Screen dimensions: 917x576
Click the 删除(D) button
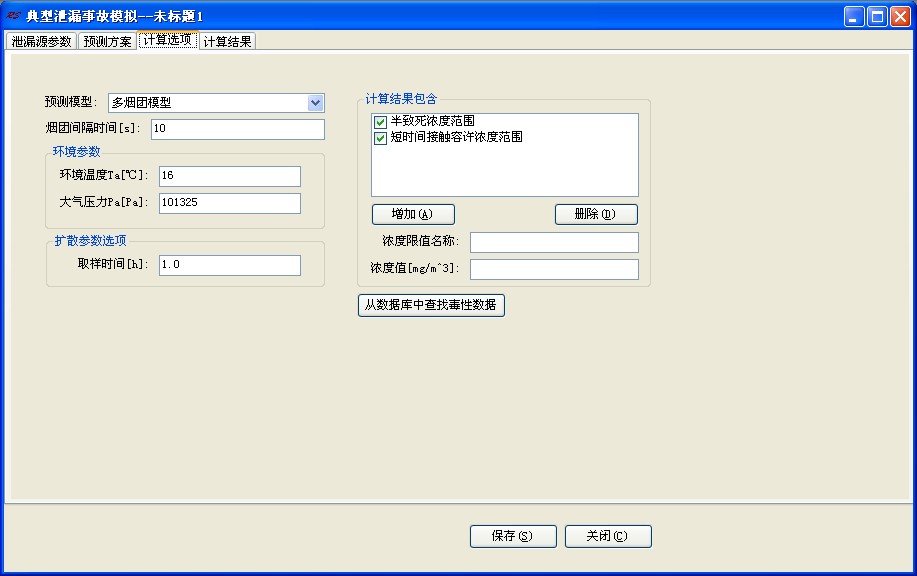596,214
